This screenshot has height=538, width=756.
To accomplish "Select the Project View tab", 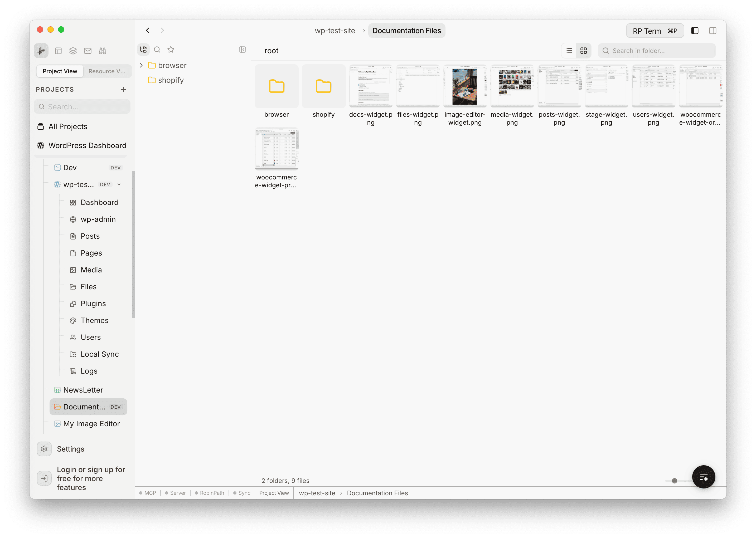I will [x=60, y=71].
